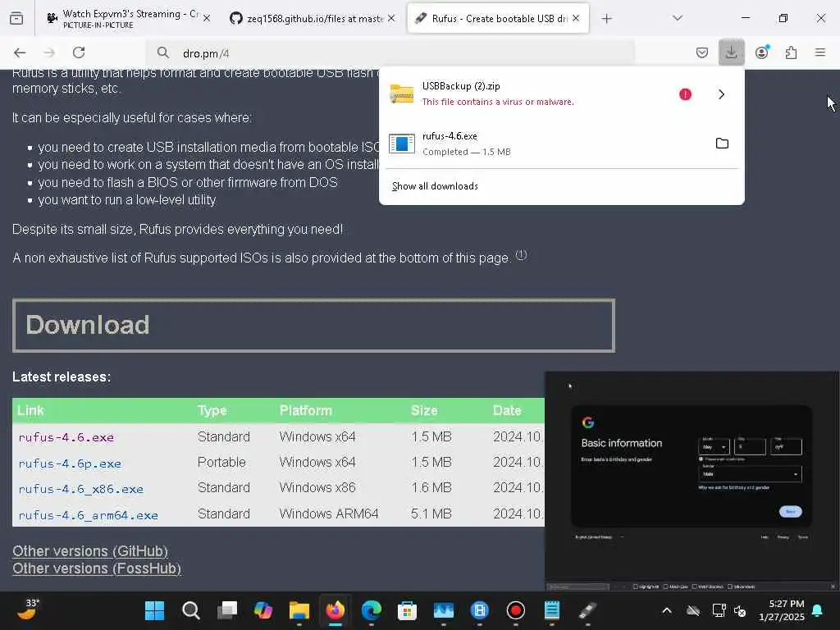The height and width of the screenshot is (630, 840).
Task: Show rufus-4.6.exe in folder
Action: tap(722, 144)
